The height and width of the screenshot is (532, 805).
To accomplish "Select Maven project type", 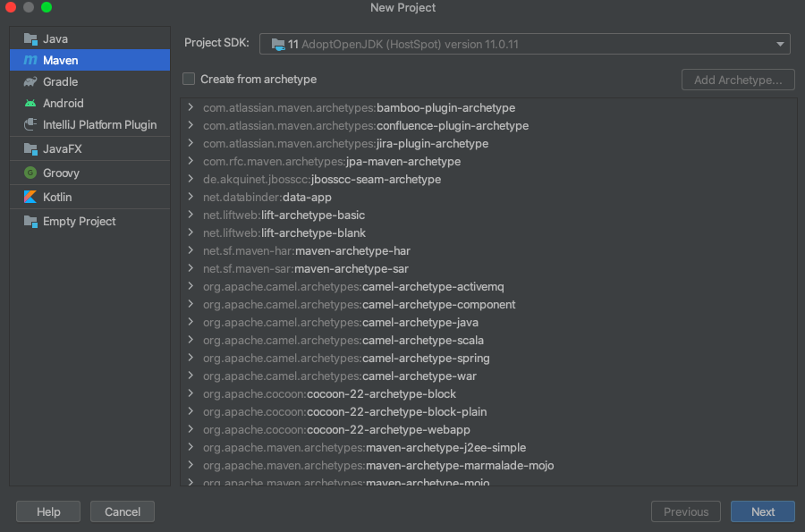I will click(x=89, y=60).
